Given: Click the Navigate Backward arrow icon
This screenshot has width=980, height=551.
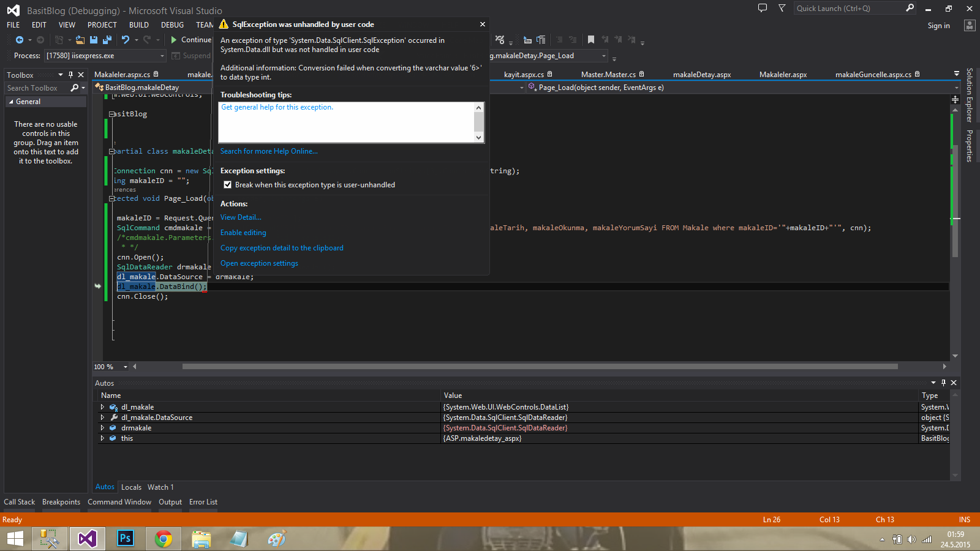Looking at the screenshot, I should pyautogui.click(x=20, y=40).
